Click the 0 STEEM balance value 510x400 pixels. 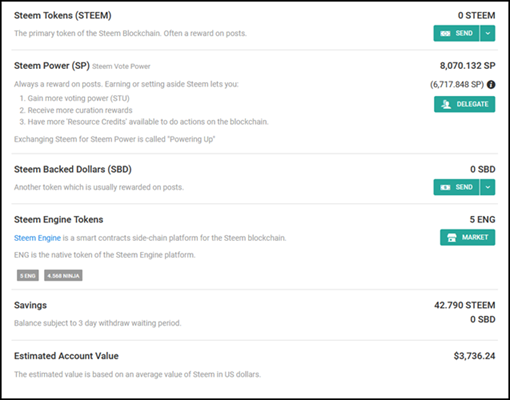pyautogui.click(x=476, y=15)
